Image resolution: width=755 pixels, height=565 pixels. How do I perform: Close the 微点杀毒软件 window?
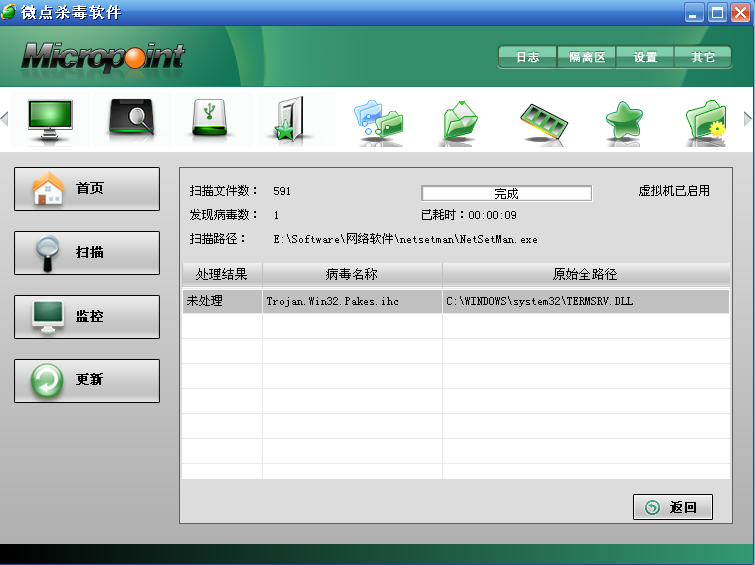pos(741,13)
